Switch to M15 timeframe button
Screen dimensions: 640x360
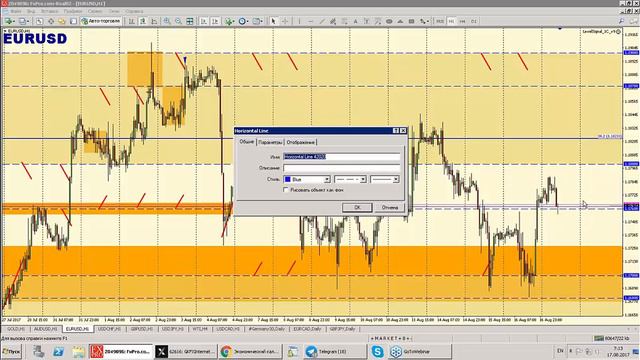click(x=440, y=21)
